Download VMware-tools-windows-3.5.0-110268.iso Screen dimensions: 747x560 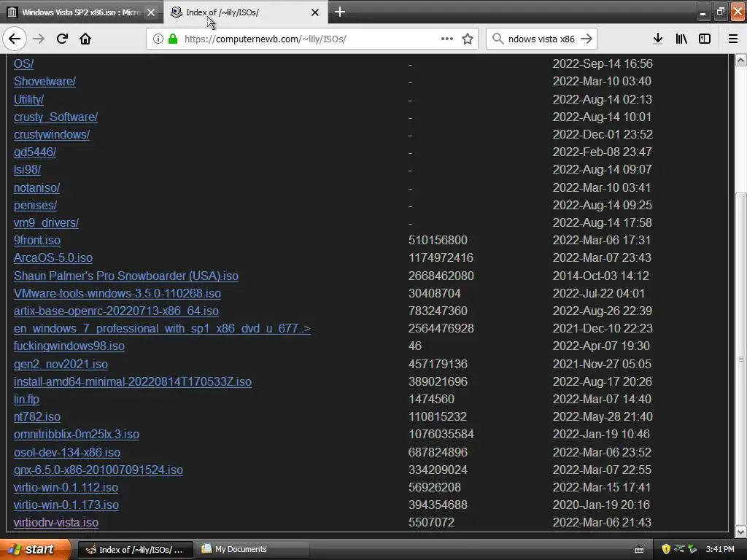tap(117, 293)
